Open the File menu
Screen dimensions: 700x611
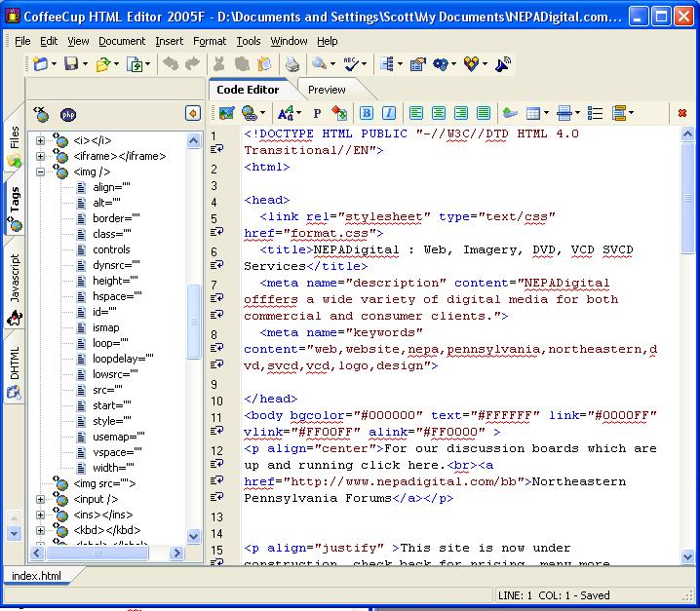click(x=22, y=41)
